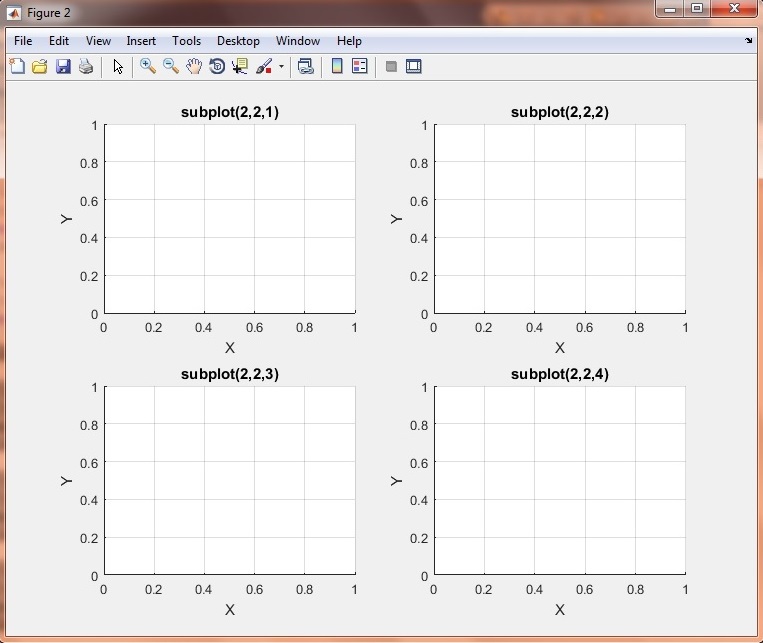The image size is (763, 643).
Task: Minimize the Figure 2 window
Action: (670, 8)
